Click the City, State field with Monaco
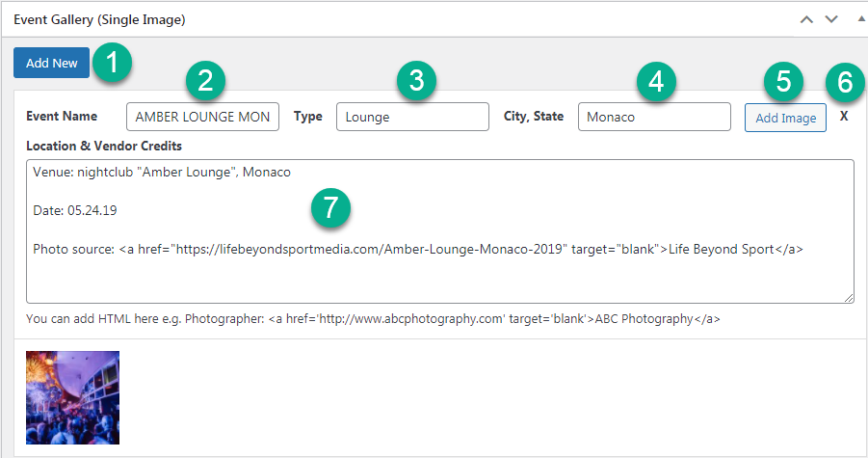Screen dimensions: 868x458 654,117
